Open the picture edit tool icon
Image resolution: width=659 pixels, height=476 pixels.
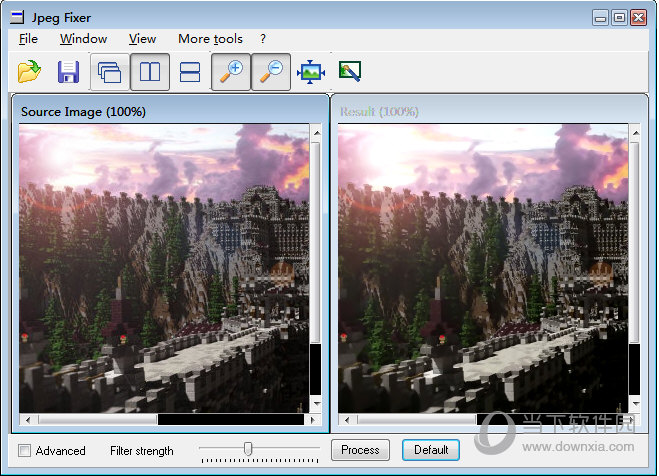[x=350, y=71]
